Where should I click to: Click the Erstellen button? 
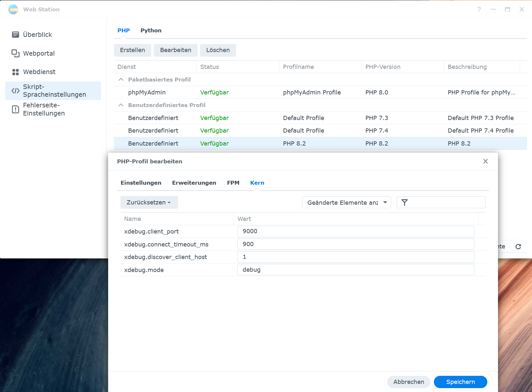[132, 50]
